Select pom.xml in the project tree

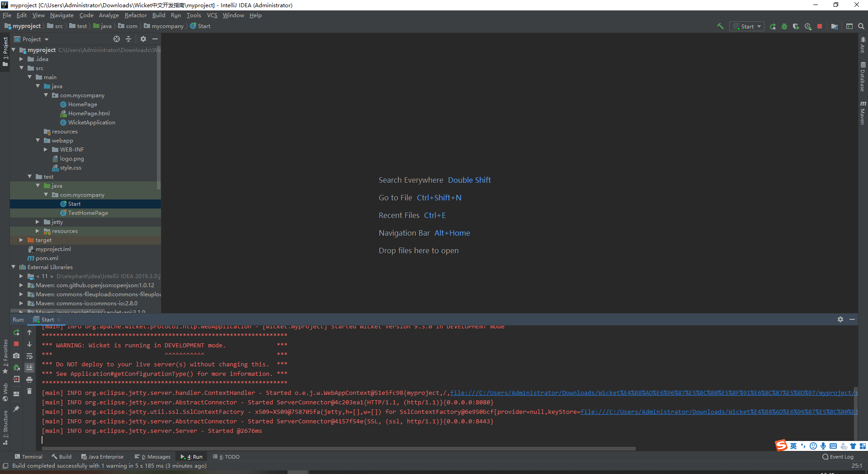[x=47, y=258]
